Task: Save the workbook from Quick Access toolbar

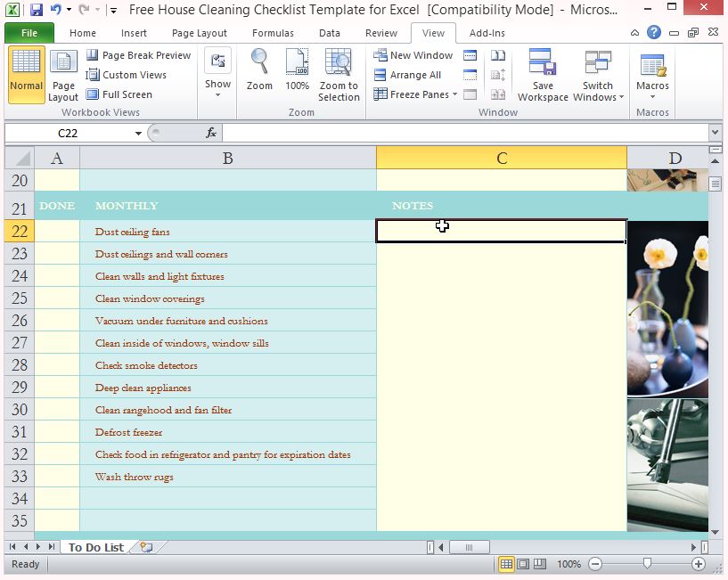Action: click(34, 9)
